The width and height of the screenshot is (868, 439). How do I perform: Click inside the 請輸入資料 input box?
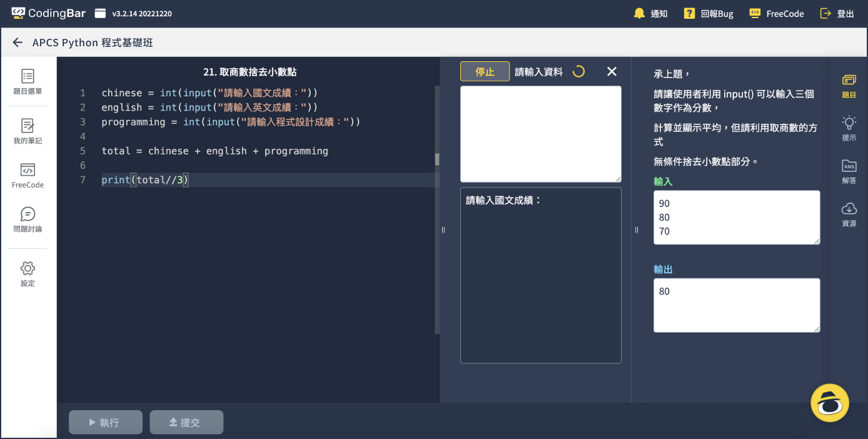click(540, 133)
